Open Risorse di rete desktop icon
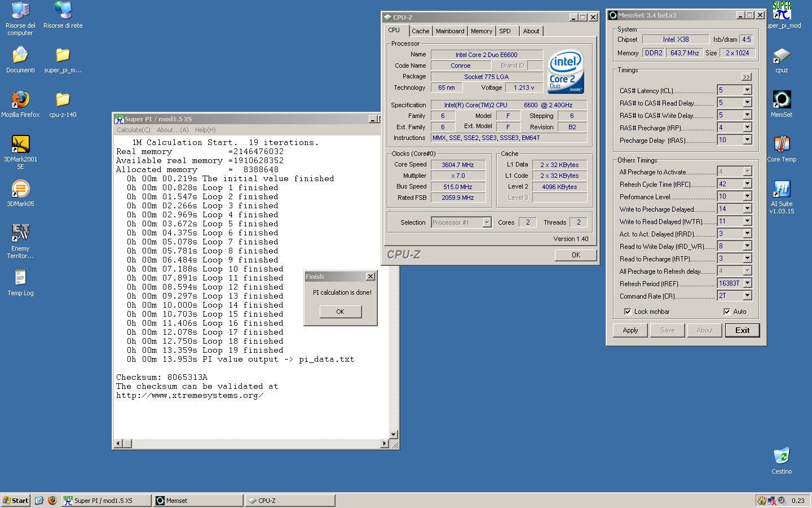The height and width of the screenshot is (508, 812). pos(63,15)
